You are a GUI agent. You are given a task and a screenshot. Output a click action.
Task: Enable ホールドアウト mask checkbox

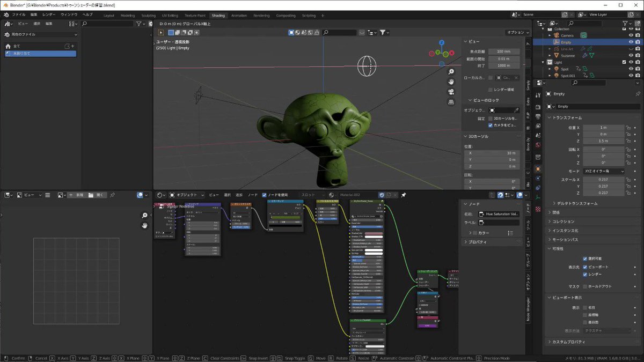point(586,286)
